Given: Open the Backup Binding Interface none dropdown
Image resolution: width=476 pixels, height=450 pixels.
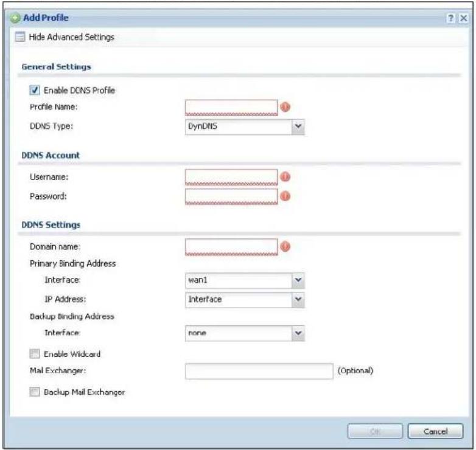Looking at the screenshot, I should click(x=298, y=333).
